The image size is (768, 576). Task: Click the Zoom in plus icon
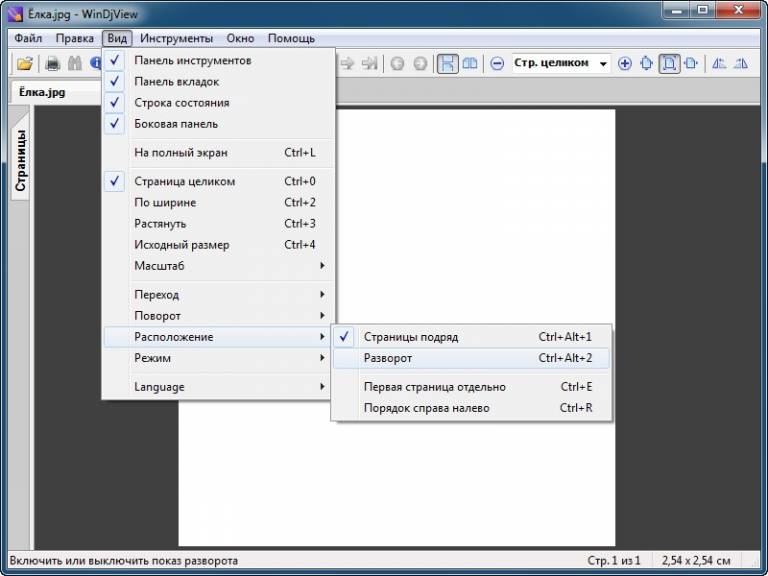click(624, 64)
